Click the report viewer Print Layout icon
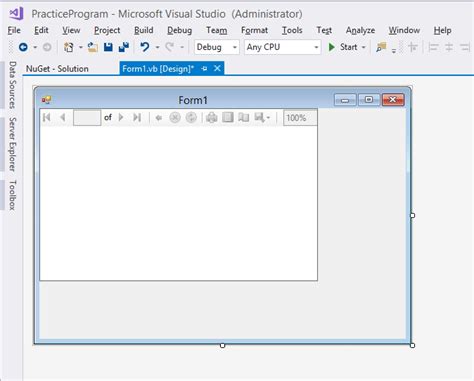Viewport: 474px width, 381px height. coord(228,117)
